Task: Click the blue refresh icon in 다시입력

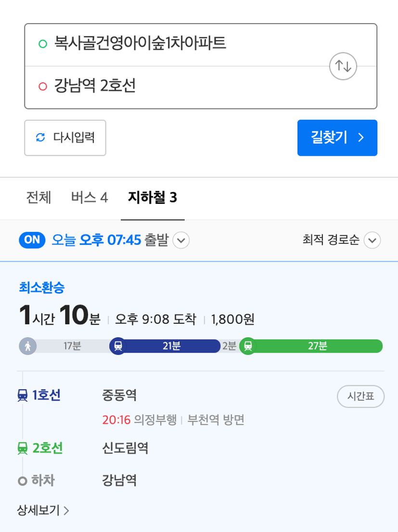Action: tap(41, 138)
